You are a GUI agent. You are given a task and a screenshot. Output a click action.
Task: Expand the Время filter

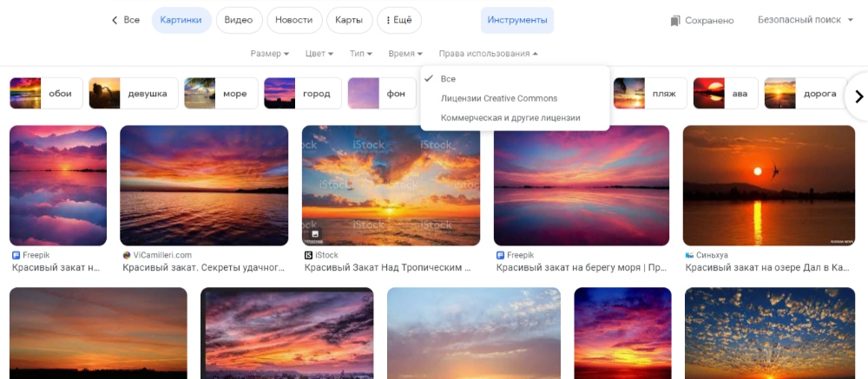tap(405, 54)
